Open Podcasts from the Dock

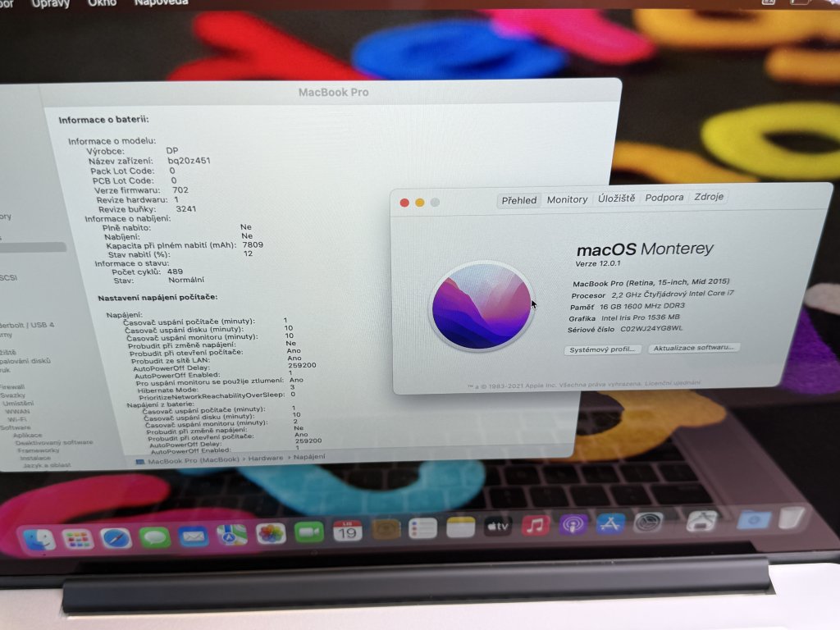[573, 524]
